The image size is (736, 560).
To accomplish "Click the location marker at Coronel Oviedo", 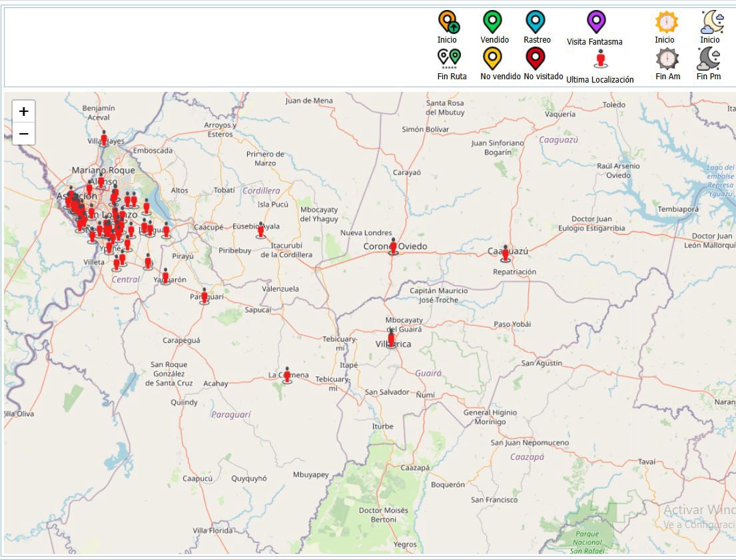I will tap(393, 246).
